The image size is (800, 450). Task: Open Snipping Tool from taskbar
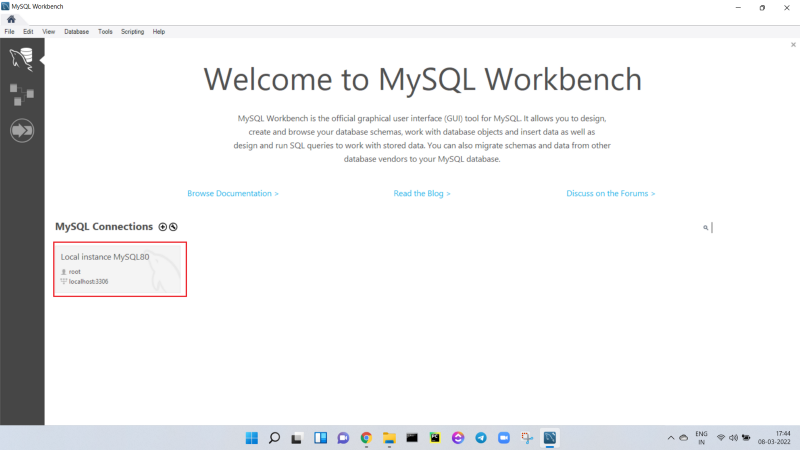tap(527, 438)
